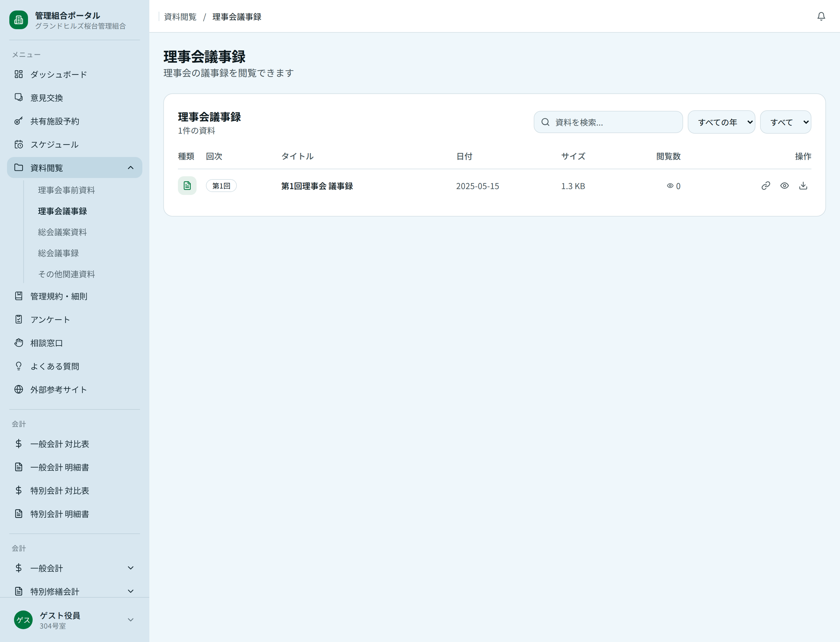Download the 第1回理事会 議事録 file
The image size is (840, 642).
[803, 186]
